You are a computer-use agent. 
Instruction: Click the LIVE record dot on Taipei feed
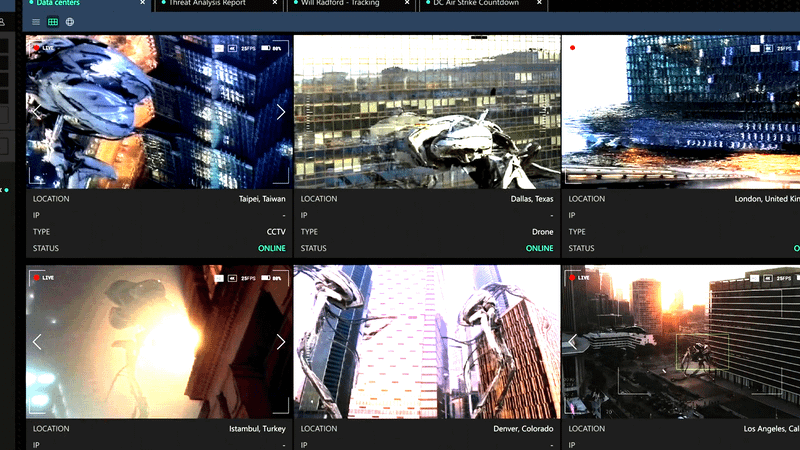point(37,48)
